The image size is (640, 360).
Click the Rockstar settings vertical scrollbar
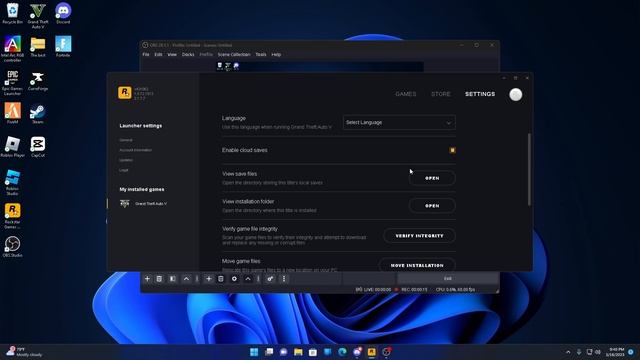pos(529,169)
